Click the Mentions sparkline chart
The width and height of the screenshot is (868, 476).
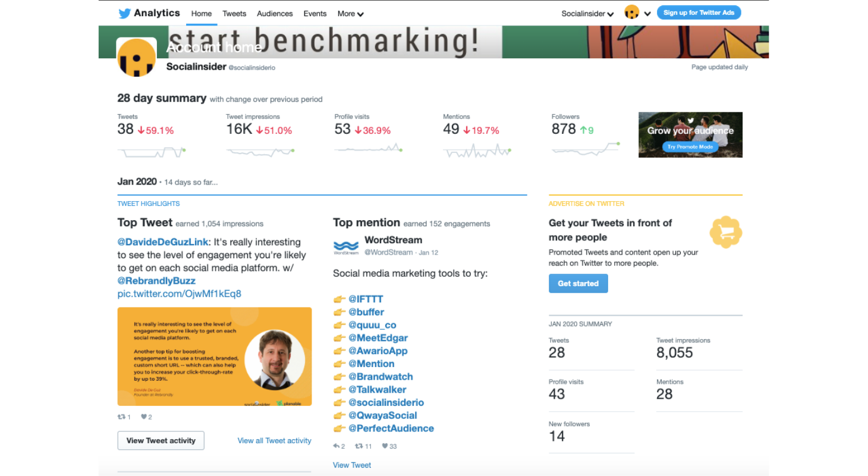[477, 151]
